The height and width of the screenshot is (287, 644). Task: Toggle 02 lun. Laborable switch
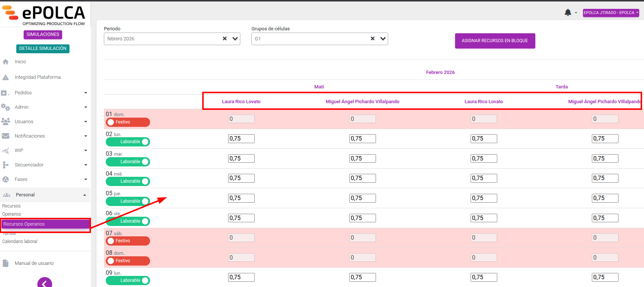pyautogui.click(x=128, y=142)
